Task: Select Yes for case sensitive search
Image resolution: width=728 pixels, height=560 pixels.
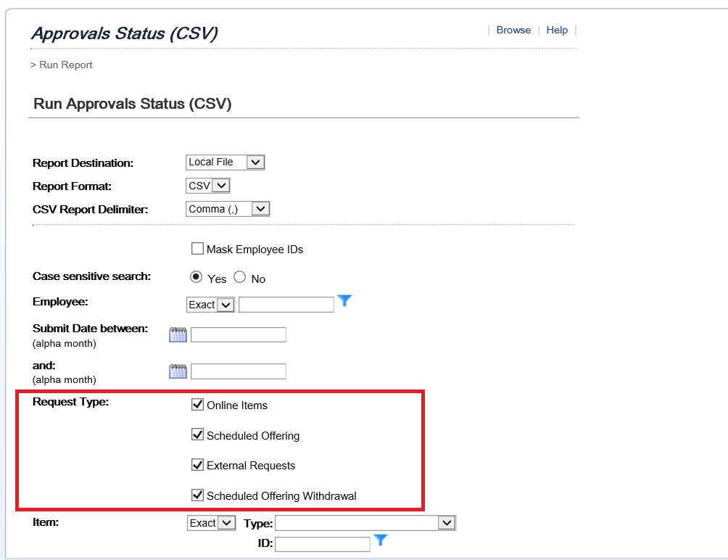Action: 196,277
